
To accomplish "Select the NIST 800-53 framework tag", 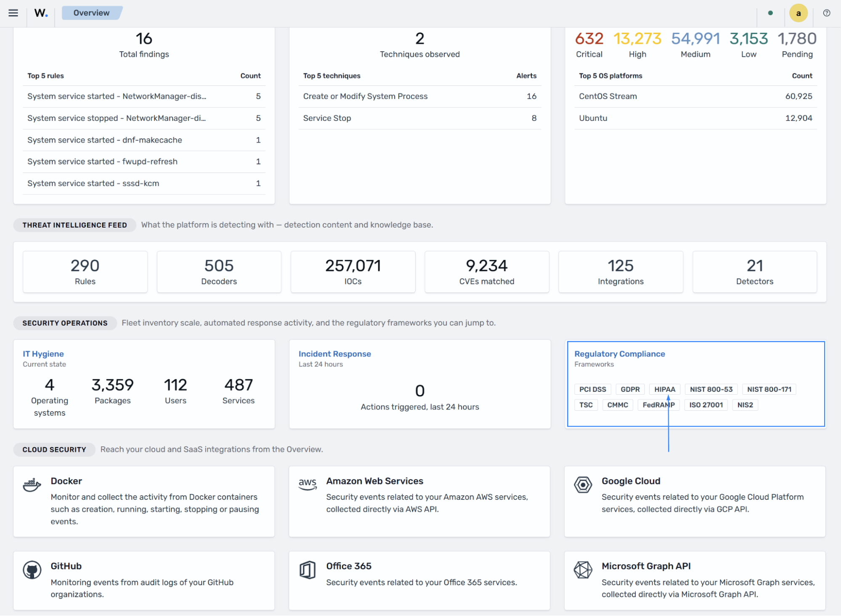I will tap(711, 389).
